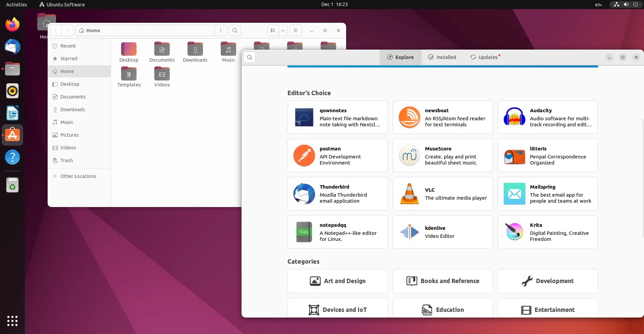Switch to the Explore tab
Viewport: 644px width, 334px height.
[400, 57]
